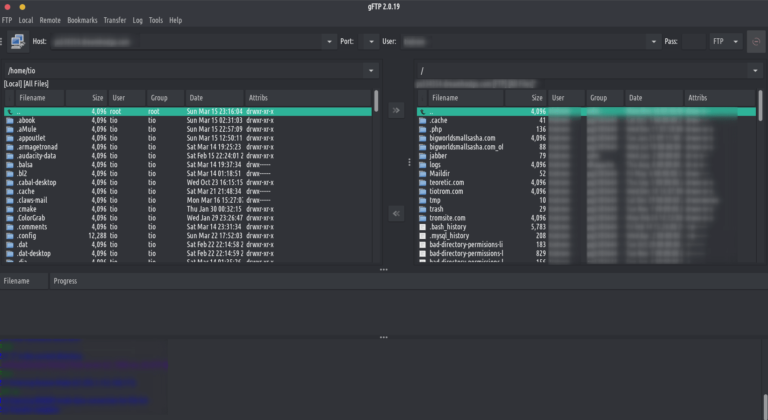Select the .bash_history file icon
Image resolution: width=768 pixels, height=420 pixels.
tap(421, 227)
